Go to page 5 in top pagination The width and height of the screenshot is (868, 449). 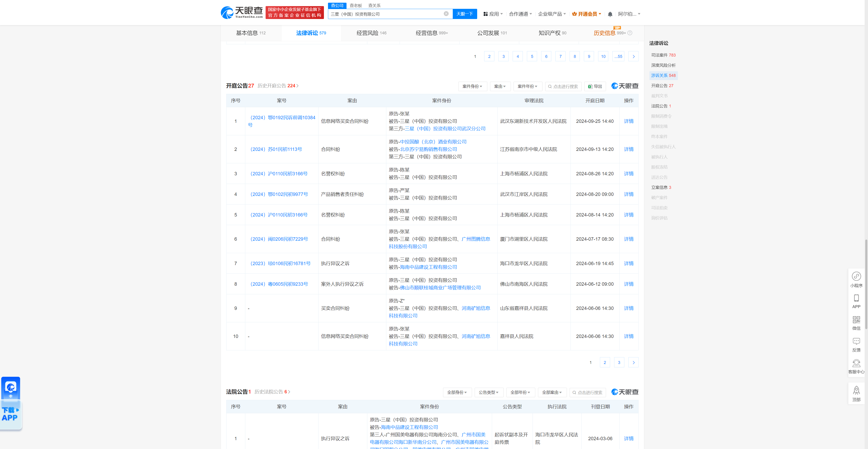(532, 56)
